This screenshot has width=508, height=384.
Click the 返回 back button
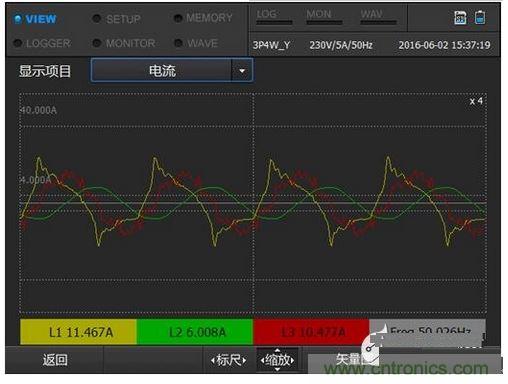point(55,360)
